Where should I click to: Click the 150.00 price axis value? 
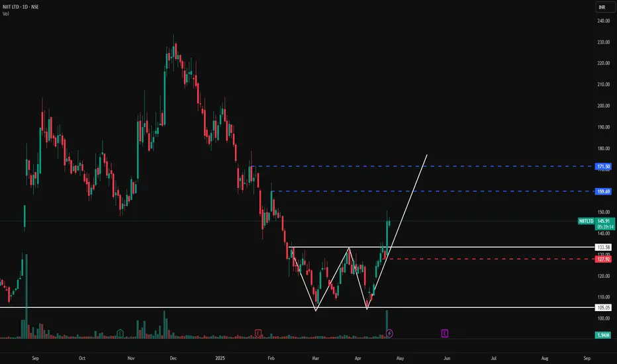[604, 212]
